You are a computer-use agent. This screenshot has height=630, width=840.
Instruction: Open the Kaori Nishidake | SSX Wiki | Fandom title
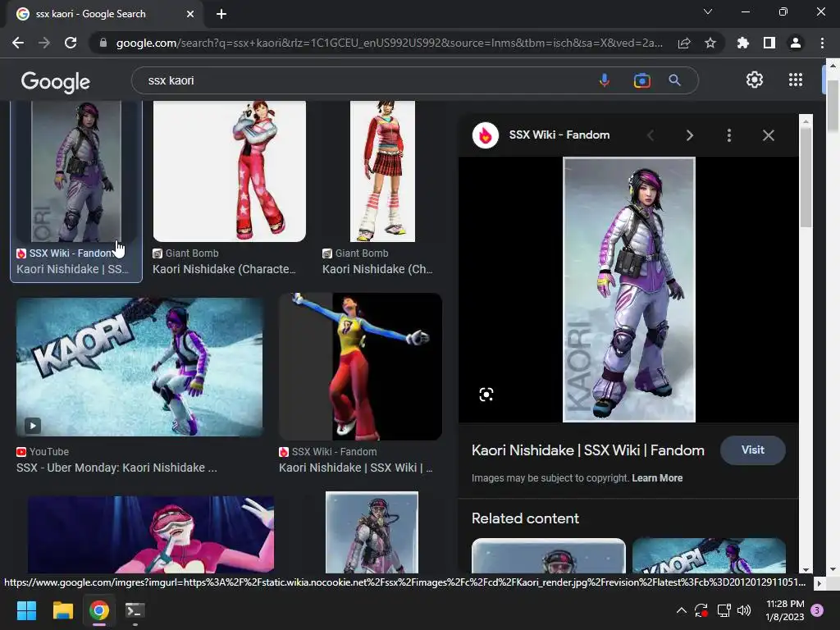click(x=587, y=450)
